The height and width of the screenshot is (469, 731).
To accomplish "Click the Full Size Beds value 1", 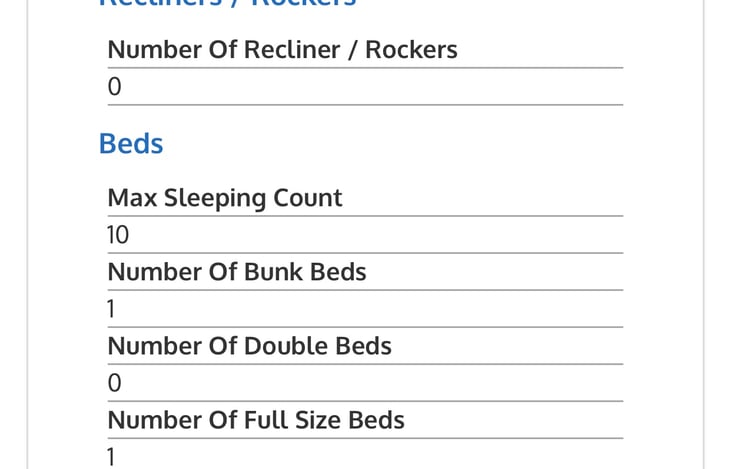I will [111, 457].
